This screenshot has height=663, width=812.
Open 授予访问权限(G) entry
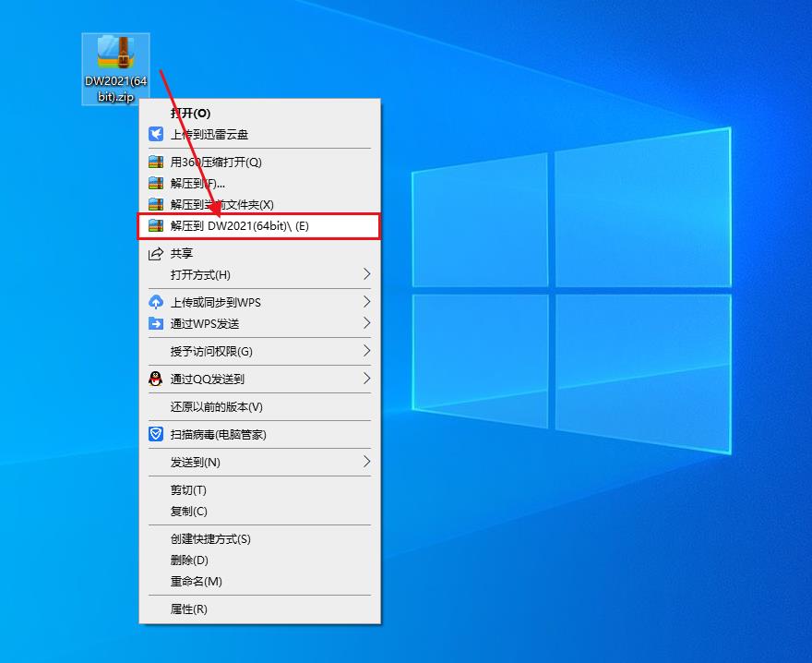260,352
